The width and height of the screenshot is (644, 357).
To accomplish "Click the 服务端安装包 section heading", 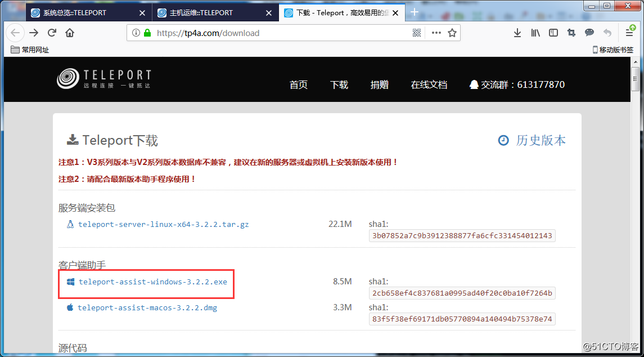I will click(x=87, y=208).
